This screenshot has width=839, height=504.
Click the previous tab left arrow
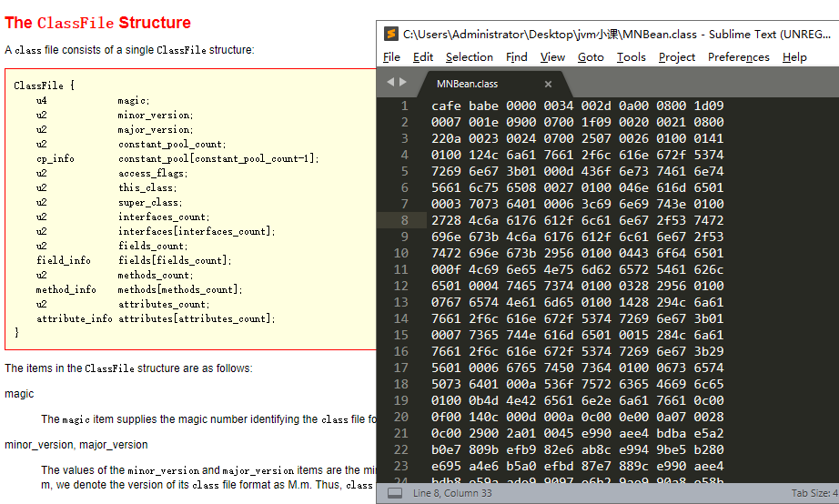click(x=390, y=82)
